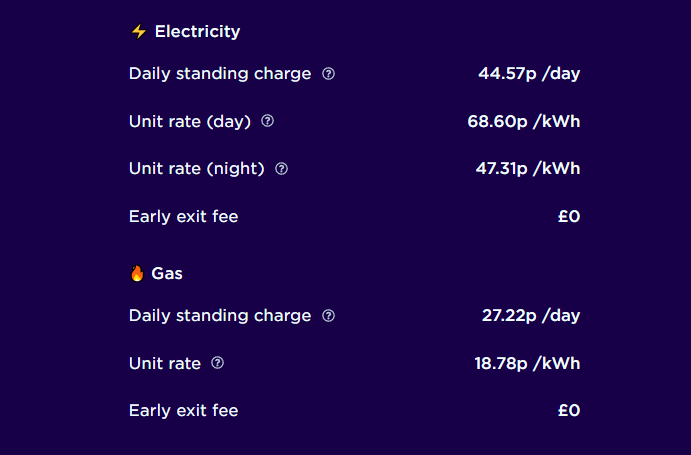The image size is (691, 455).
Task: Open the gas Unit rate help tooltip
Action: tap(218, 363)
